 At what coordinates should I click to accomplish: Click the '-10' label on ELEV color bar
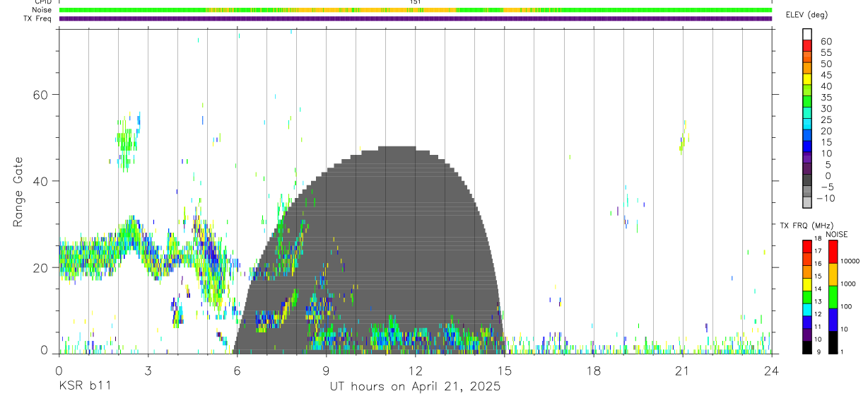coord(824,199)
